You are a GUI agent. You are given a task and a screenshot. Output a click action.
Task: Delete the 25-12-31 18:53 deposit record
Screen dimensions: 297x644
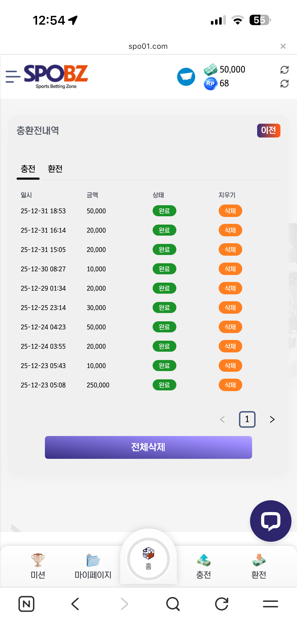[230, 211]
